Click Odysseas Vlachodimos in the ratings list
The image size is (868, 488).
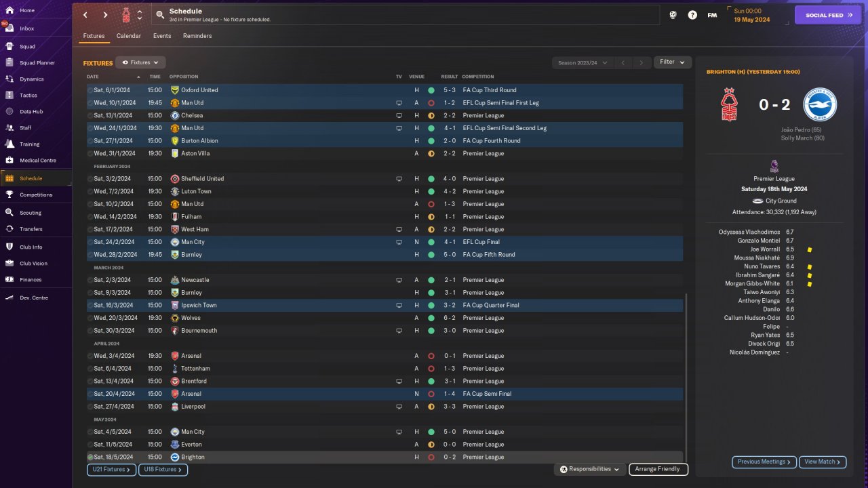click(x=749, y=232)
